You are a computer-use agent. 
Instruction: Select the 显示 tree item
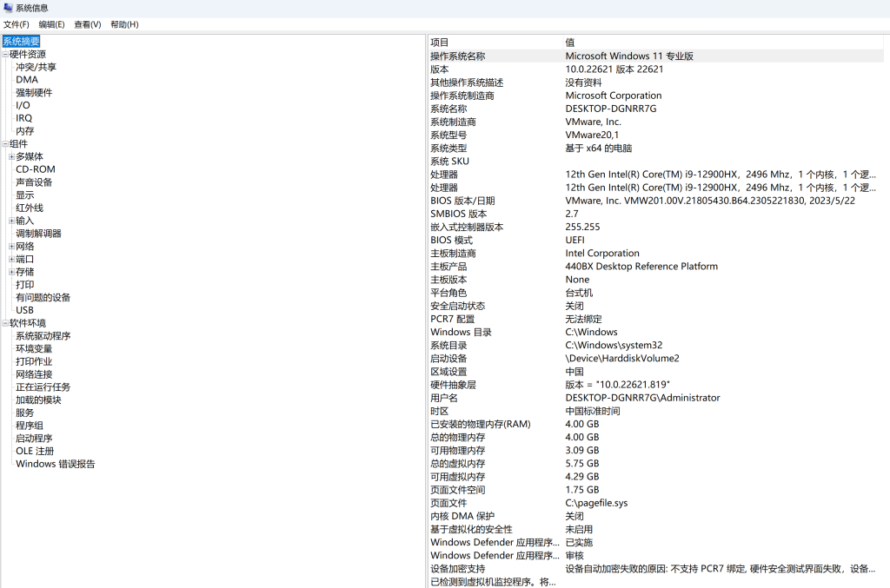(x=24, y=195)
